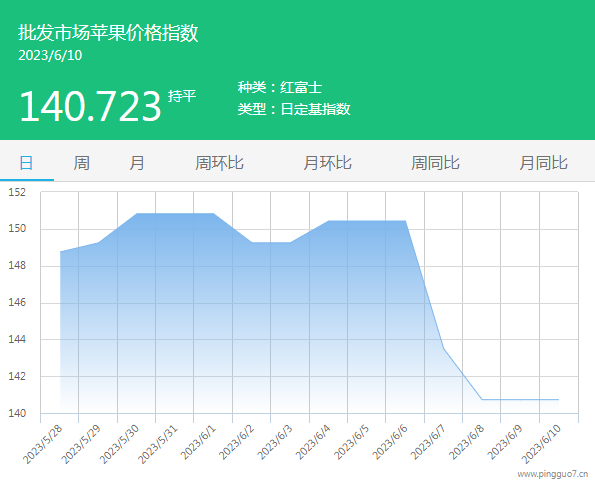Click the 种类：红富士 label
This screenshot has width=595, height=483.
pos(280,88)
